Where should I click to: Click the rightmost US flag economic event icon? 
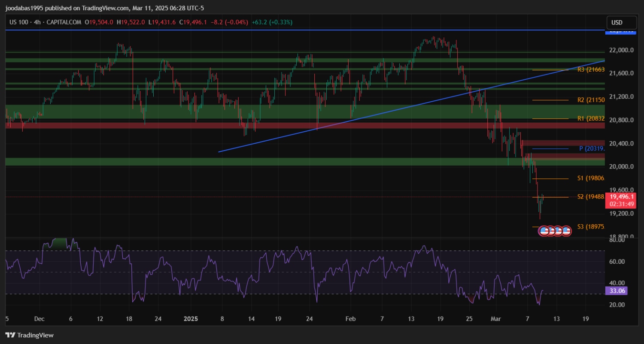[566, 231]
